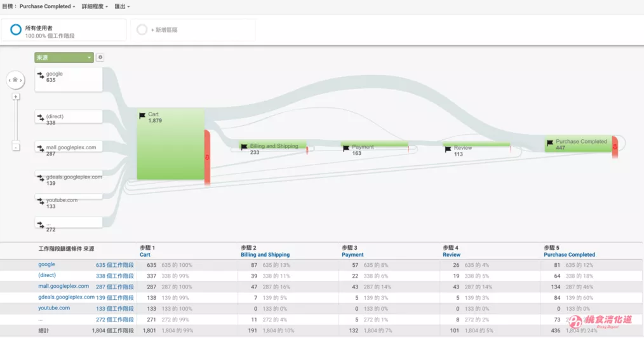Click the 1,804 個工作階段 total value
Viewport: 644px width, 338px height.
pos(113,330)
